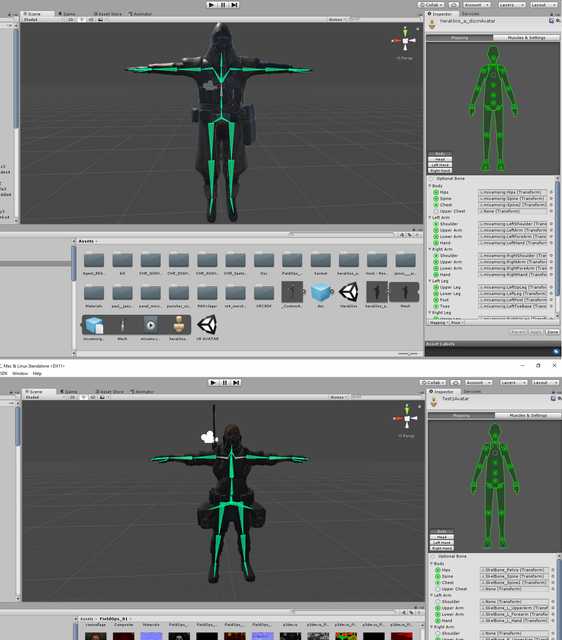Select the mixamorig prefab sub-asset
Screen dimensions: 562x640
point(94,325)
